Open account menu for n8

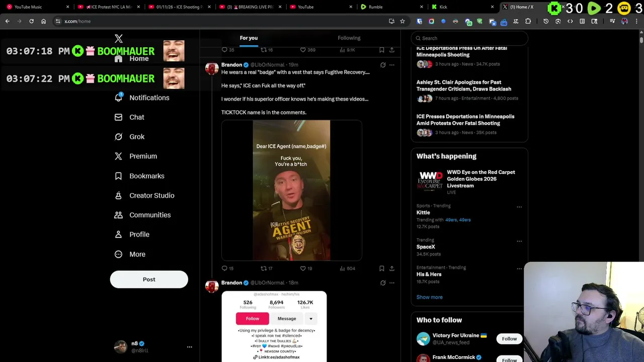[x=190, y=347]
